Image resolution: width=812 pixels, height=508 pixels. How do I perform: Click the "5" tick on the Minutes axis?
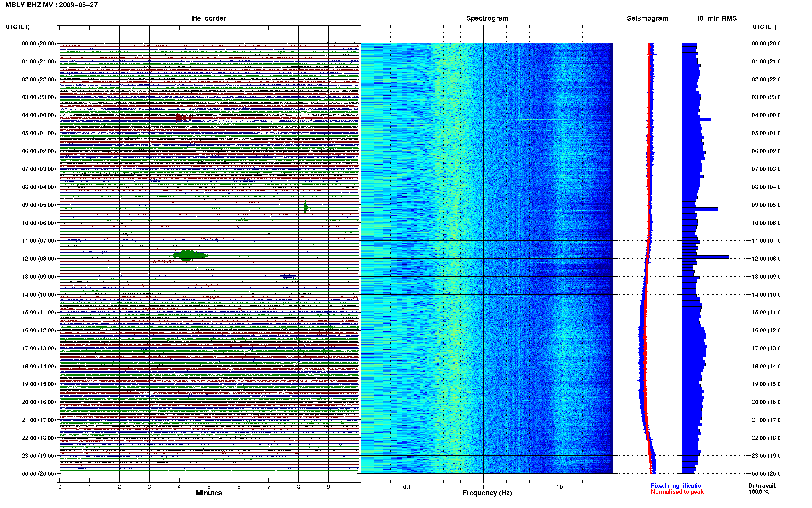tap(209, 487)
